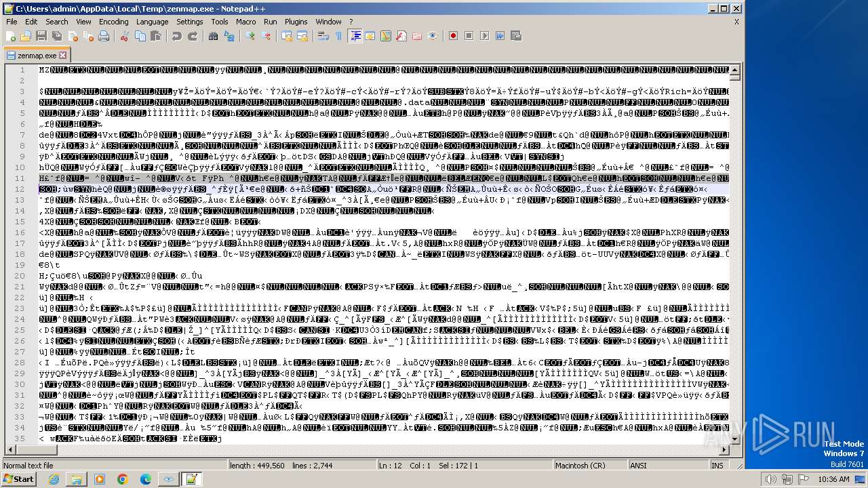The height and width of the screenshot is (488, 868).
Task: Open the Run menu
Action: point(270,22)
